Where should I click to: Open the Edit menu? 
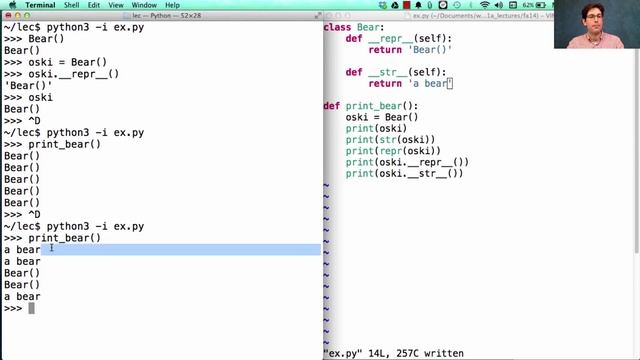[94, 5]
